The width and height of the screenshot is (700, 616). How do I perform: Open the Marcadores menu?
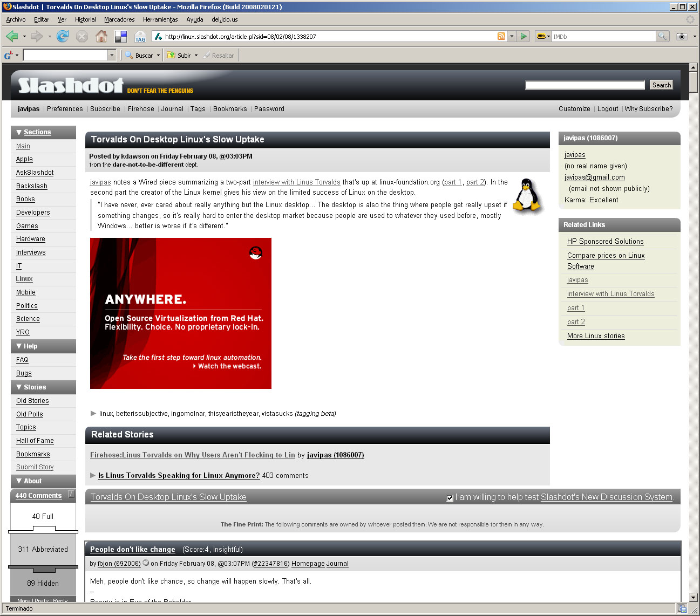pos(119,19)
